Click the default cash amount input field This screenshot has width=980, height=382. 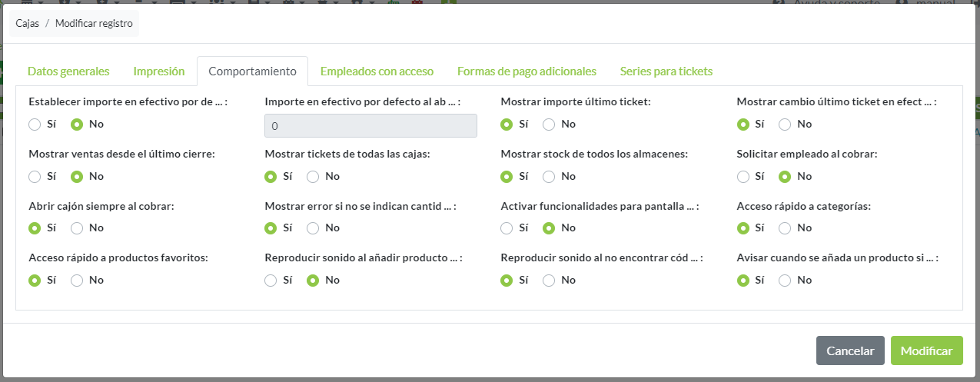[370, 126]
